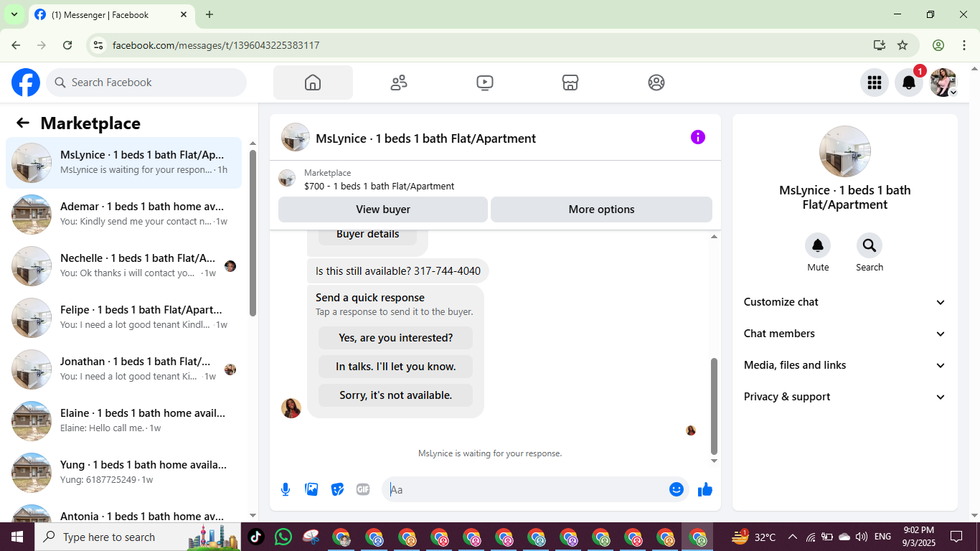Search in conversation
Screen dimensions: 980x551
point(870,246)
